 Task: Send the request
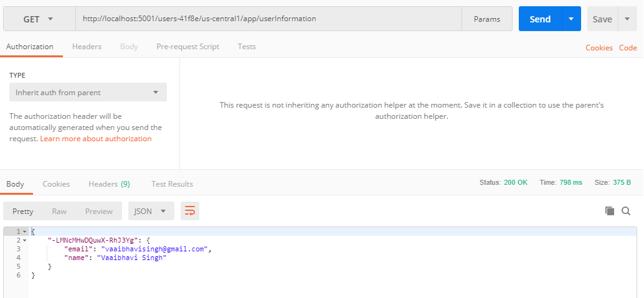coord(540,19)
